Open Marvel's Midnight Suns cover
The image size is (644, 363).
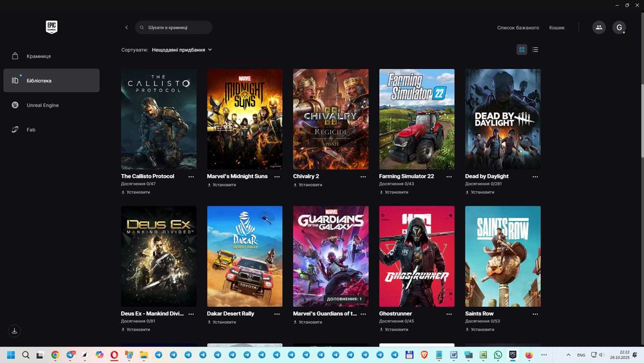click(x=245, y=119)
